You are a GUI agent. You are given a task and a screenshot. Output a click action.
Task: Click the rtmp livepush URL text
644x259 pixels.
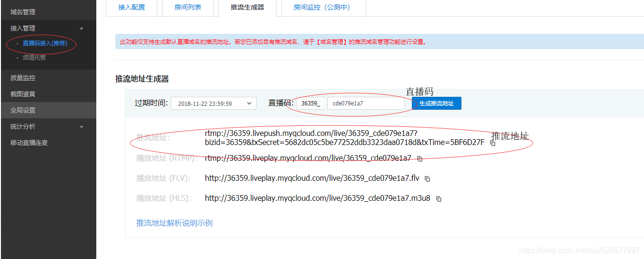click(x=345, y=138)
